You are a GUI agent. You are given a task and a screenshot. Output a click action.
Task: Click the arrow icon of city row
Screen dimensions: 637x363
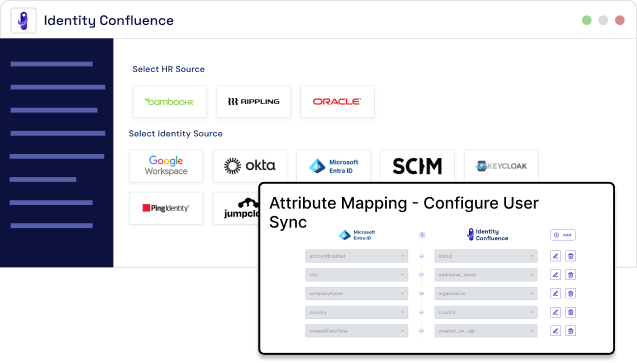[421, 275]
